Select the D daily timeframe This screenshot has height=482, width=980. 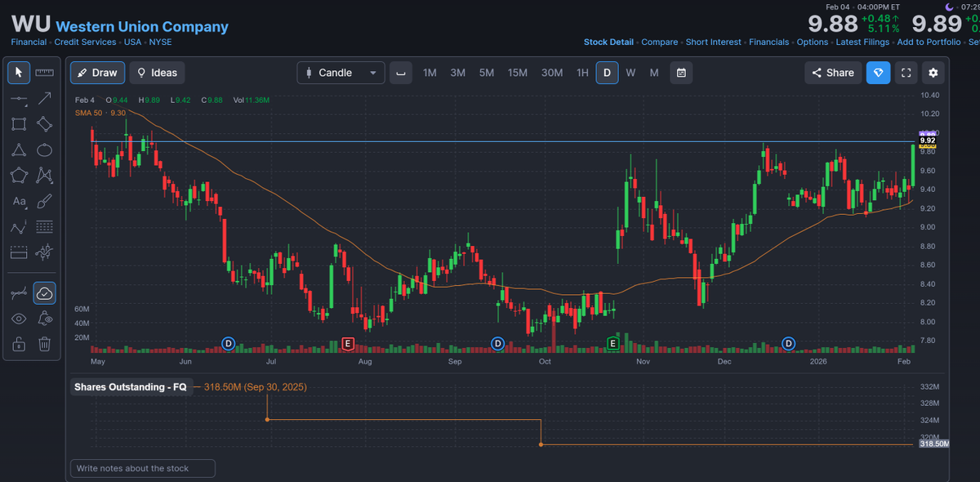point(607,73)
